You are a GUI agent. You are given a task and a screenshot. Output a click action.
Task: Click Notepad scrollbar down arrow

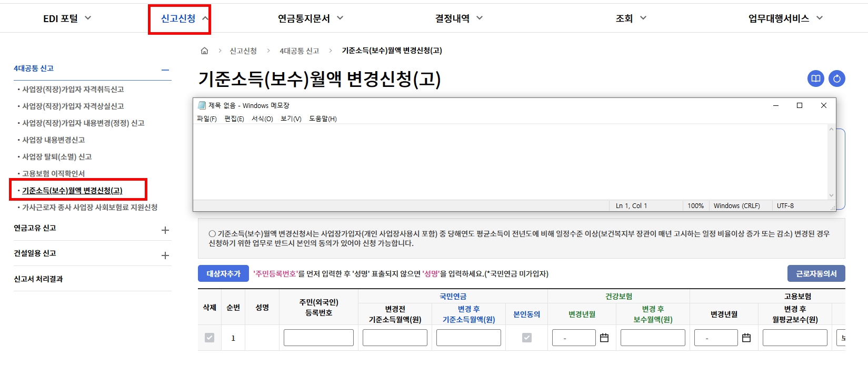[832, 195]
